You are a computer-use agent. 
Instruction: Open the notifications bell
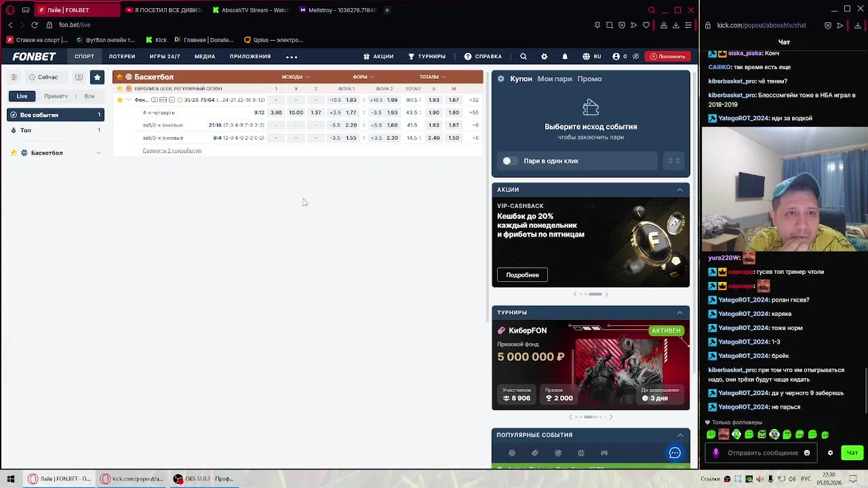pyautogui.click(x=565, y=57)
